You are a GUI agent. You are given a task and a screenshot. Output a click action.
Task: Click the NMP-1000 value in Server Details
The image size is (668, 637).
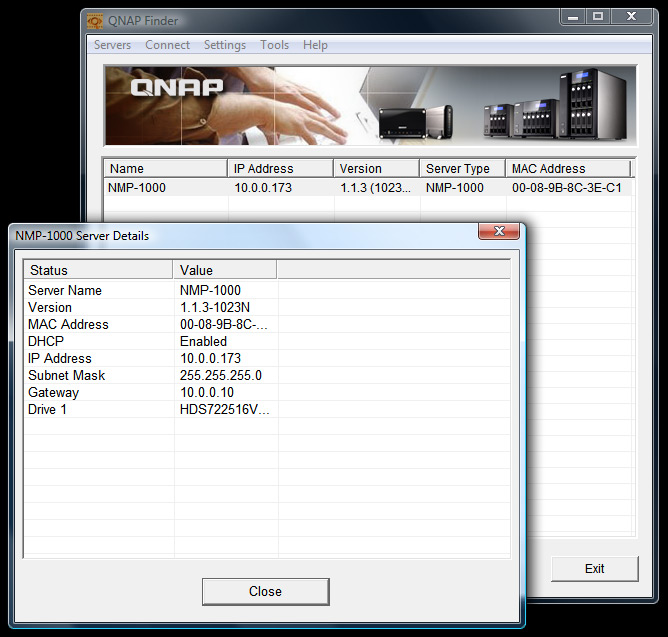click(x=210, y=290)
